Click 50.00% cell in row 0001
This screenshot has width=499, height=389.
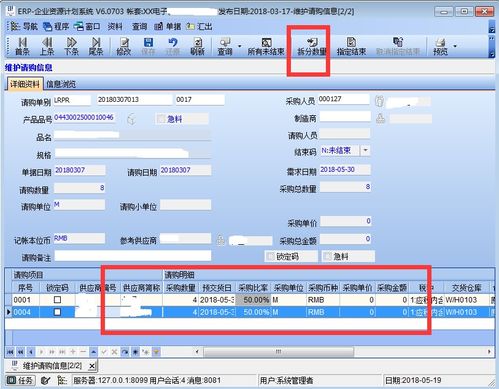coord(253,300)
